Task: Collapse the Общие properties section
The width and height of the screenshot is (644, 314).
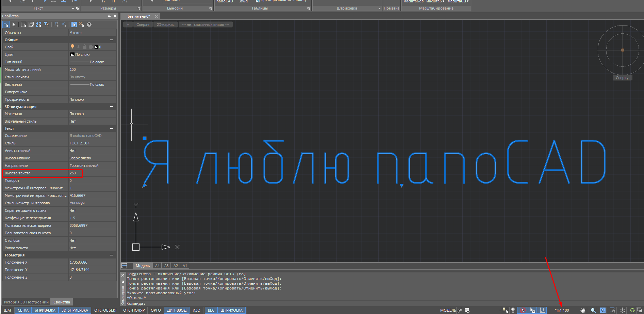Action: 112,40
